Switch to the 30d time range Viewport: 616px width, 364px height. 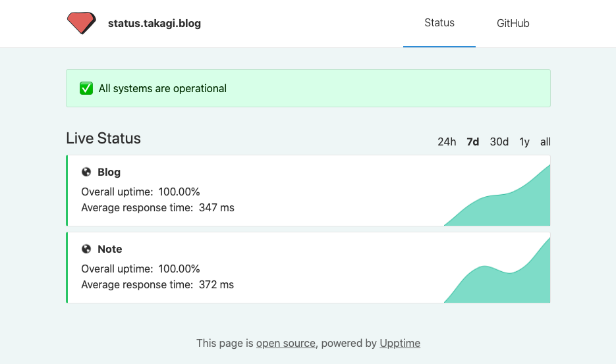coord(499,142)
